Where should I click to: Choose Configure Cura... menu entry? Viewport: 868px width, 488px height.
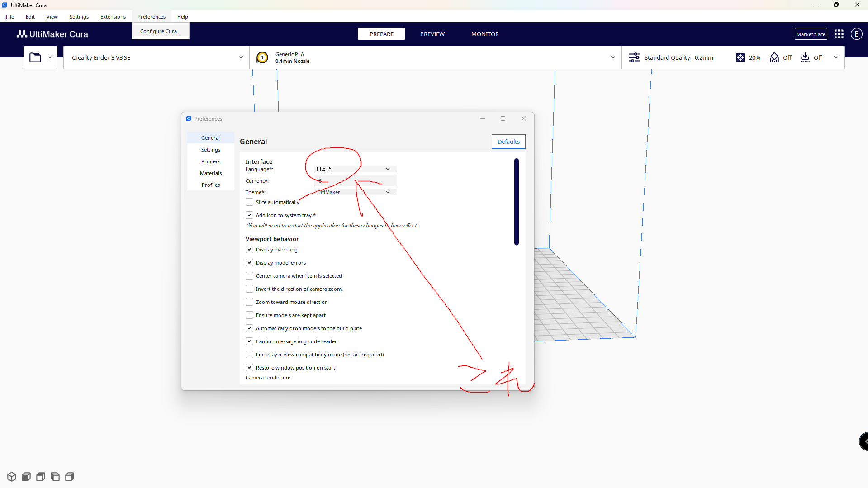pos(161,31)
